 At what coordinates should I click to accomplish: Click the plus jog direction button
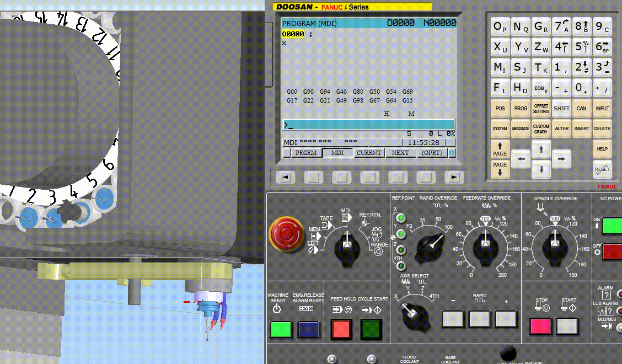(x=506, y=319)
